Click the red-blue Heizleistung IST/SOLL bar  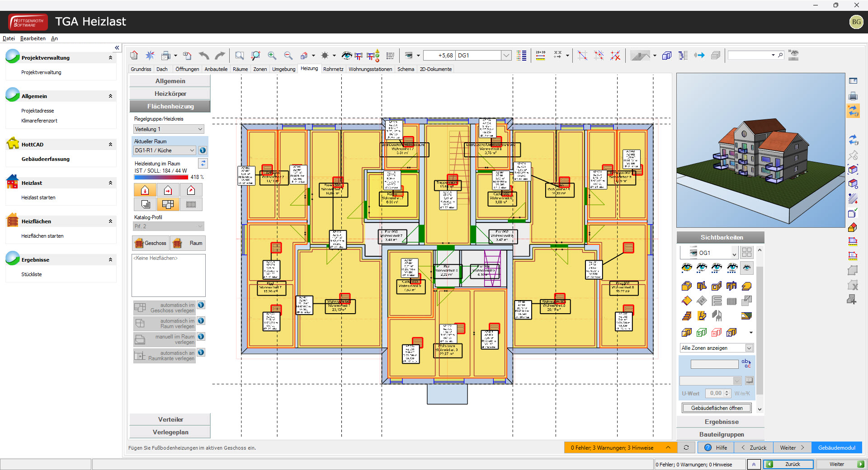tap(161, 178)
